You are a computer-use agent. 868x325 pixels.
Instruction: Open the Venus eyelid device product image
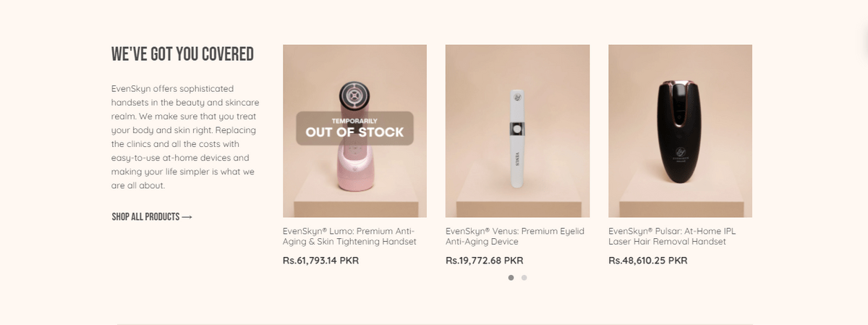[517, 131]
